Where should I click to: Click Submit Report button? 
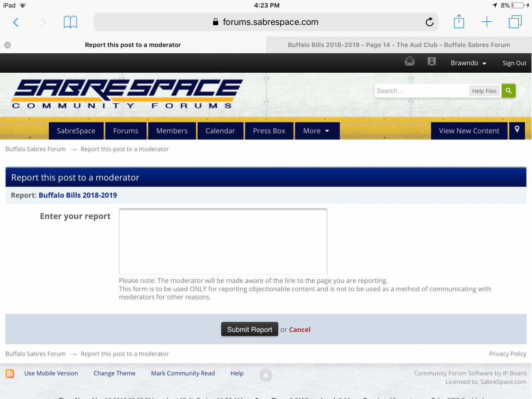pyautogui.click(x=250, y=329)
